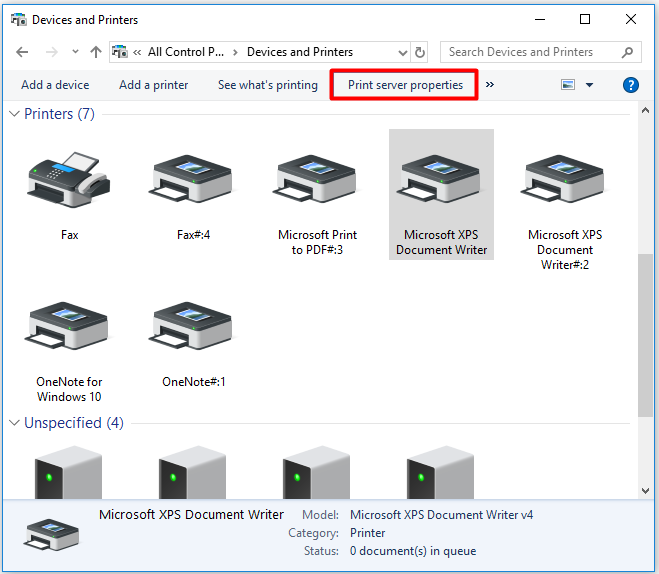Viewport: 659px width, 574px height.
Task: Click the Add a printer command
Action: (153, 85)
